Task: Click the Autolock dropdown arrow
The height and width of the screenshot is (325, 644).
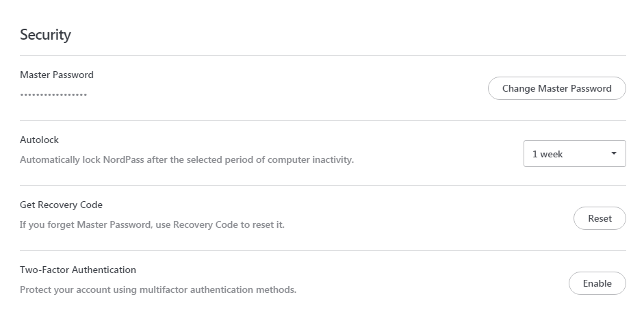Action: tap(614, 153)
